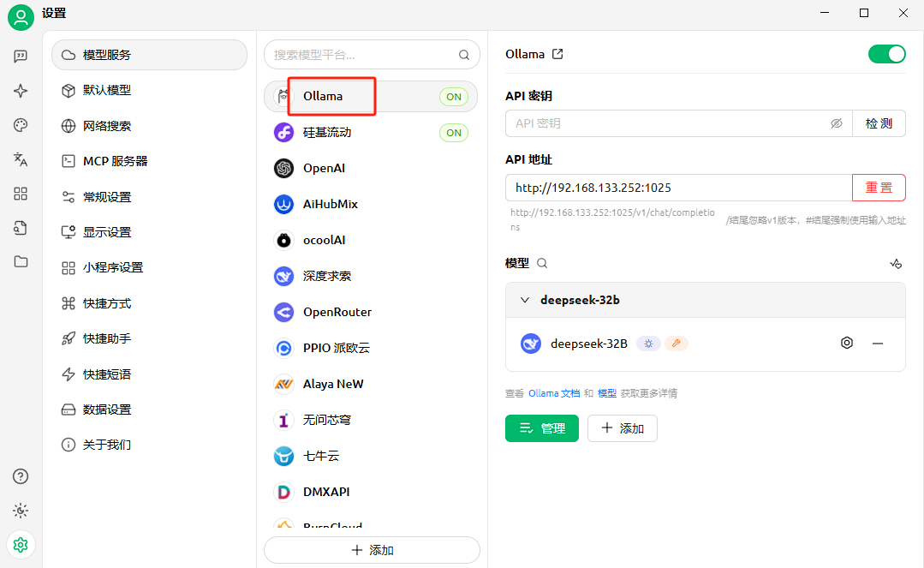This screenshot has height=568, width=924.
Task: Toggle the Ollama enable switch
Action: (886, 54)
